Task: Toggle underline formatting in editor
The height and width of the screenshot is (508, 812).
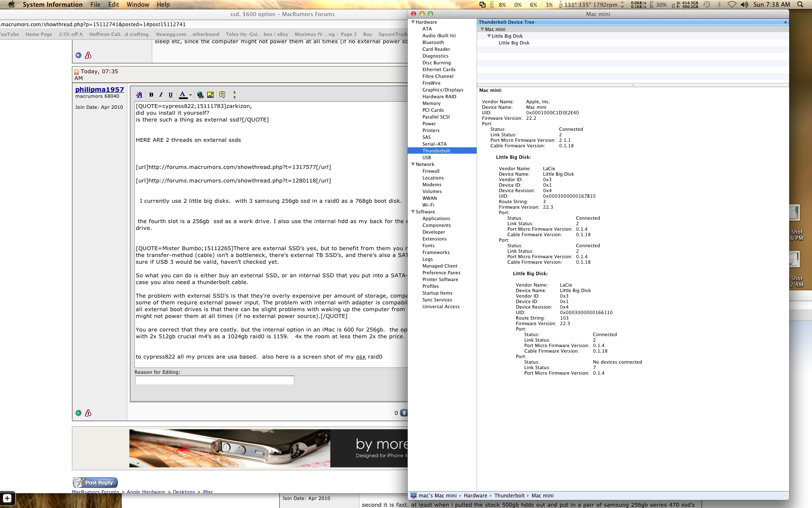Action: coord(170,95)
